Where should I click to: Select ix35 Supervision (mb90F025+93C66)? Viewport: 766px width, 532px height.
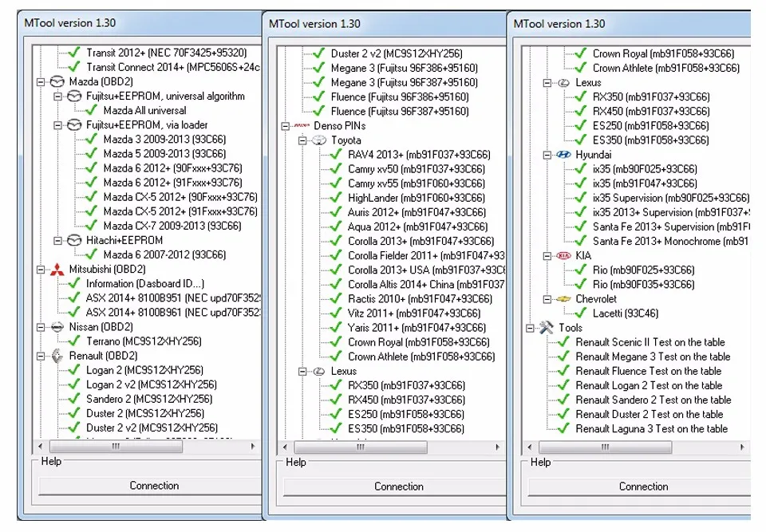point(671,198)
